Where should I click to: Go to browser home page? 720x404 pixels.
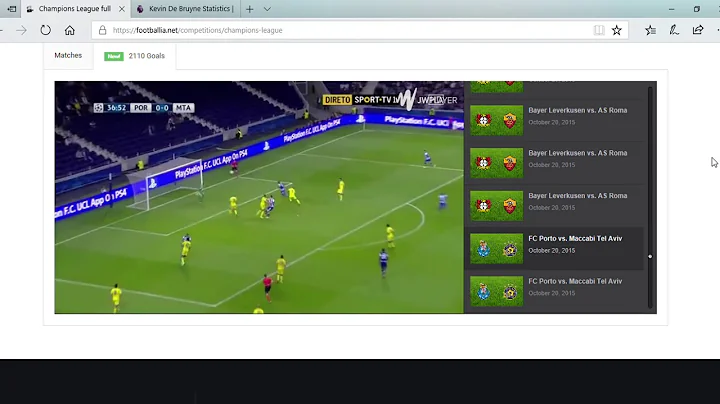click(69, 30)
